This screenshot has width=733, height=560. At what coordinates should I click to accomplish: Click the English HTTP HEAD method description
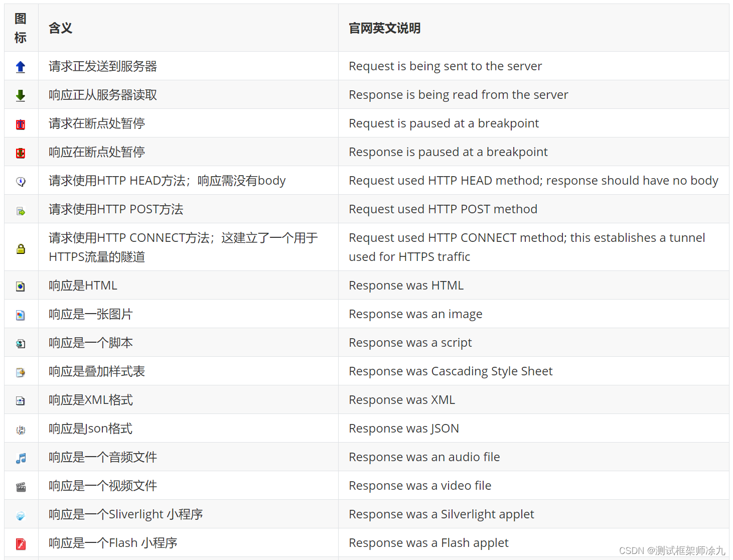(534, 181)
